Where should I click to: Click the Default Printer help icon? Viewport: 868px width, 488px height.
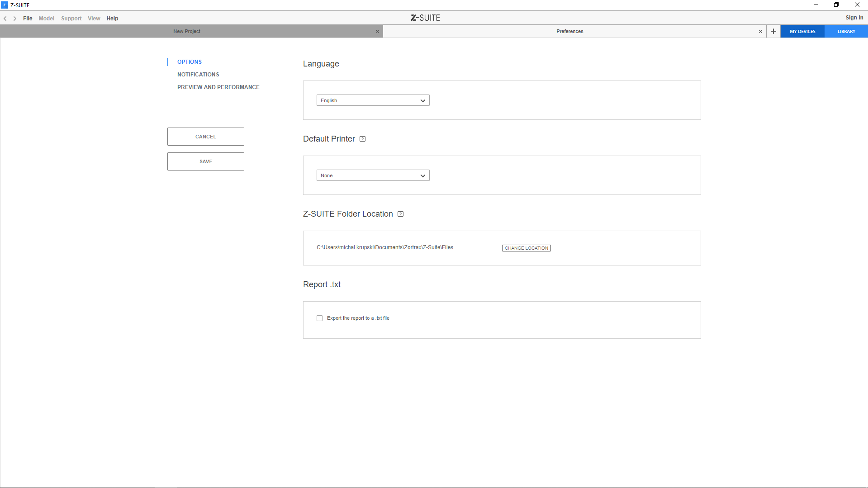pos(362,139)
